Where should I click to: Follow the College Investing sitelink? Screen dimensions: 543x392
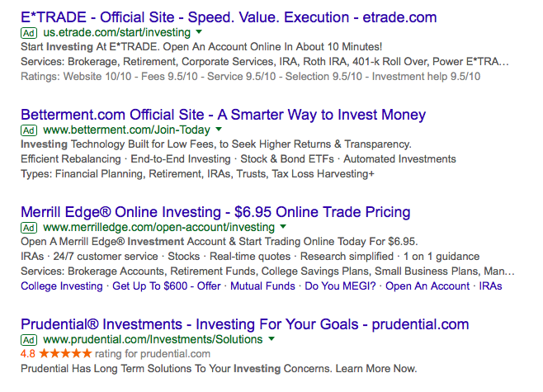coord(62,286)
